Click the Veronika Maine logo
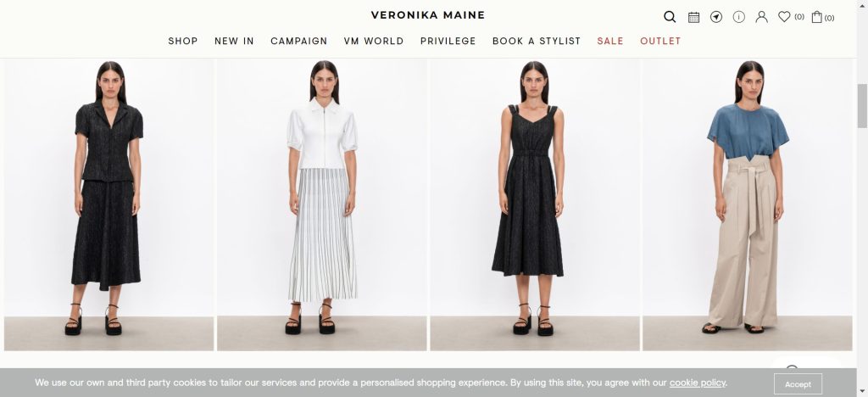The image size is (868, 397). tap(428, 15)
